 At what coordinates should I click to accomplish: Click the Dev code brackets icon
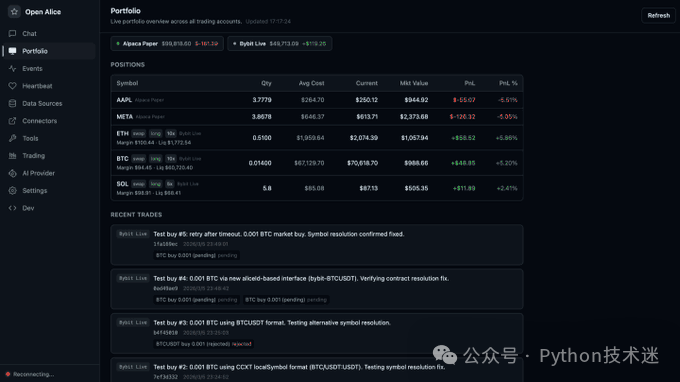click(x=13, y=208)
